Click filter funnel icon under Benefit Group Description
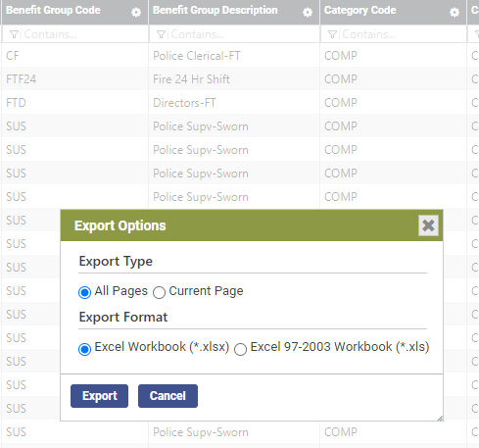479x448 pixels. coord(161,34)
